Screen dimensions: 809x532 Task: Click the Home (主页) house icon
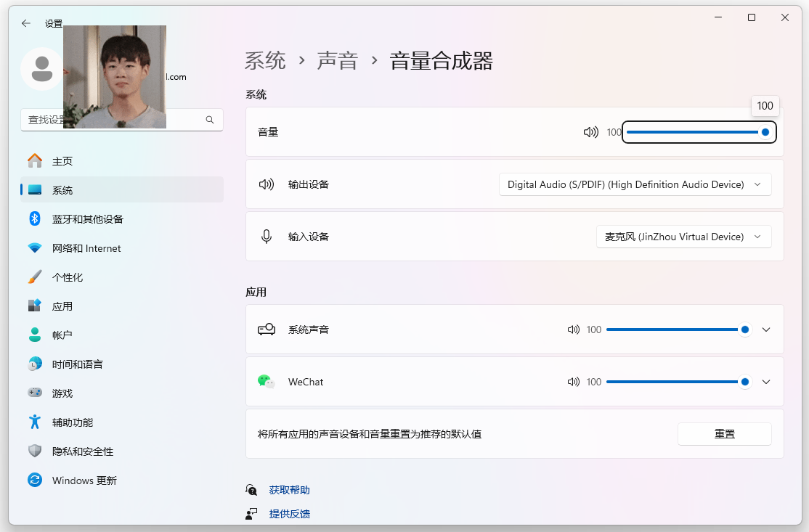(35, 161)
